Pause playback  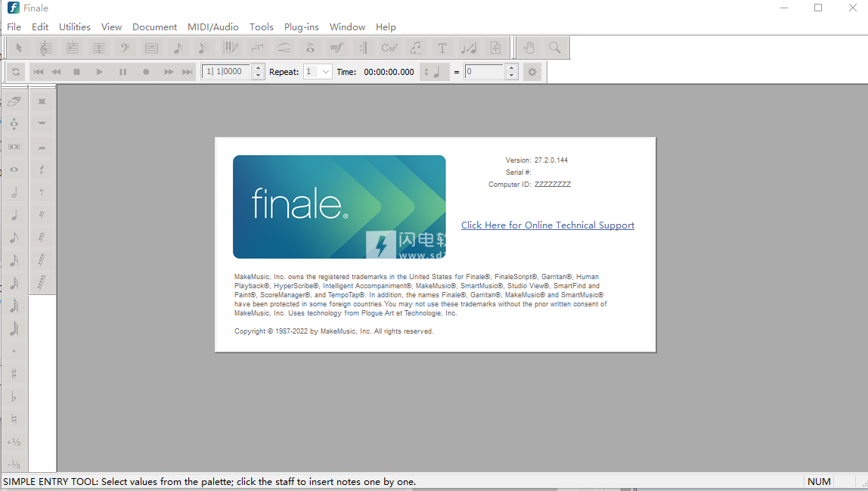click(x=123, y=72)
